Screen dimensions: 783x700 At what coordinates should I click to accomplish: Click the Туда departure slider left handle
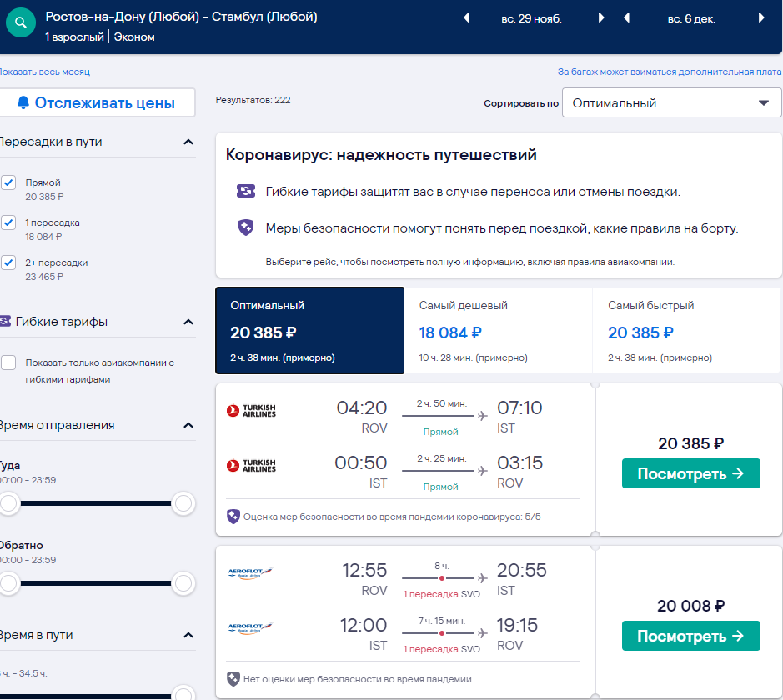point(8,503)
